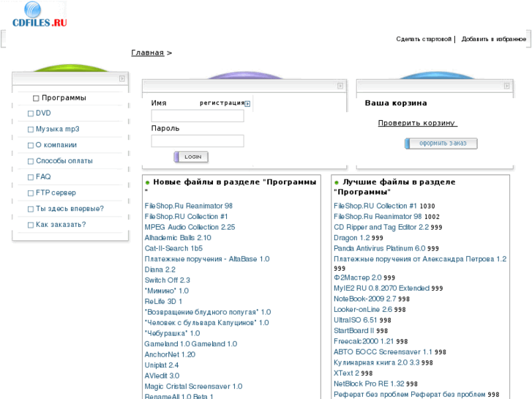Viewport: 532px width, 399px height.
Task: Open NoteBook-2009 2.7 link
Action: tap(365, 299)
